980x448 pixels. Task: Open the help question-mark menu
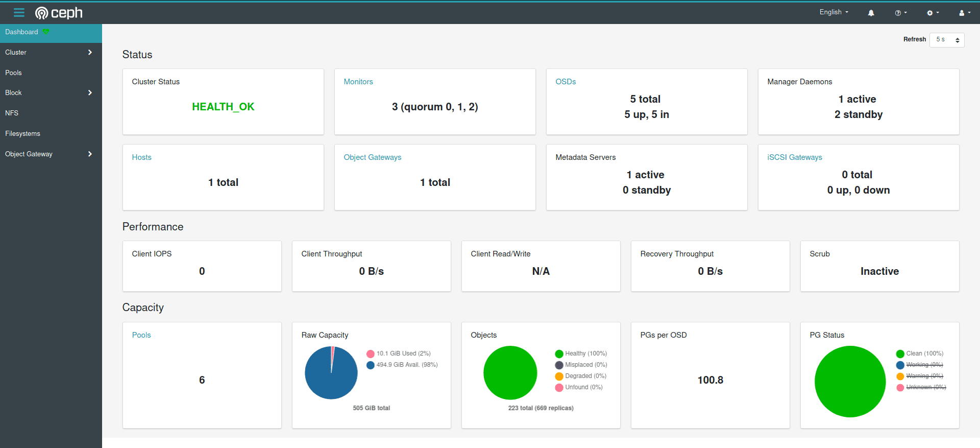(x=900, y=13)
